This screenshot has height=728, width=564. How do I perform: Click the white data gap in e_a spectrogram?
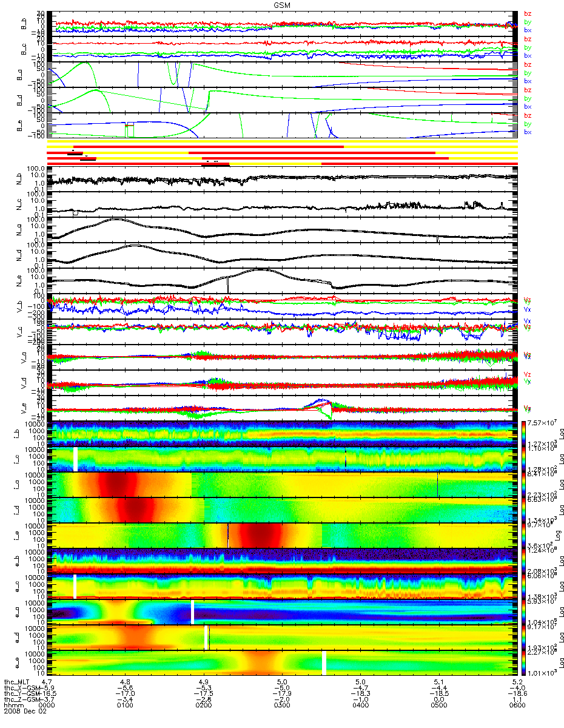192,612
